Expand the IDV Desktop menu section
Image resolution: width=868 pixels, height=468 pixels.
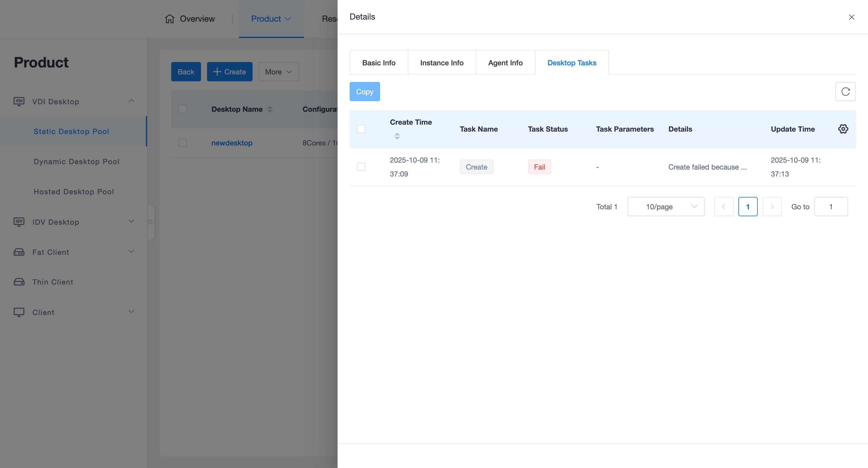131,222
